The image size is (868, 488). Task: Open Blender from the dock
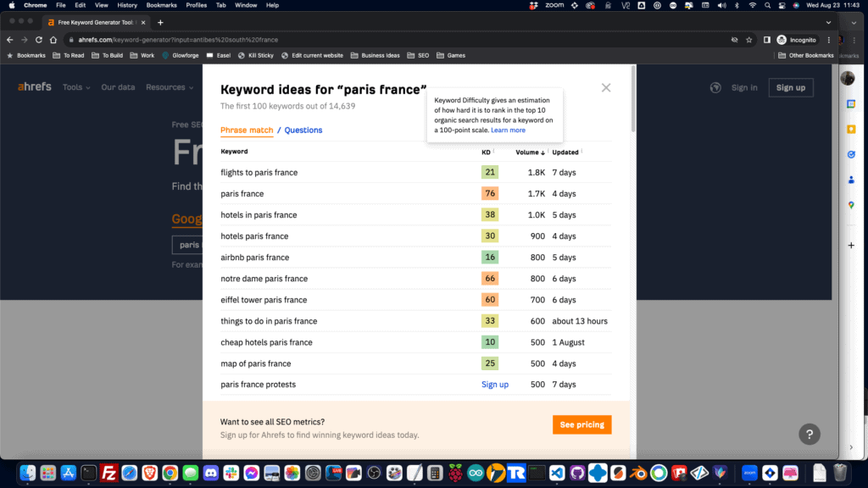pyautogui.click(x=638, y=473)
